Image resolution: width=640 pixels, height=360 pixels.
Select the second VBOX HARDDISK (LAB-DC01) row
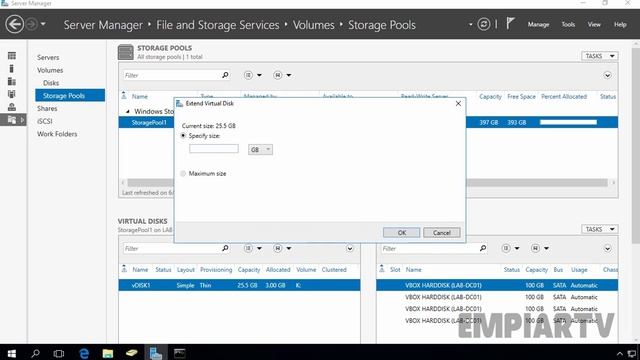[497, 297]
